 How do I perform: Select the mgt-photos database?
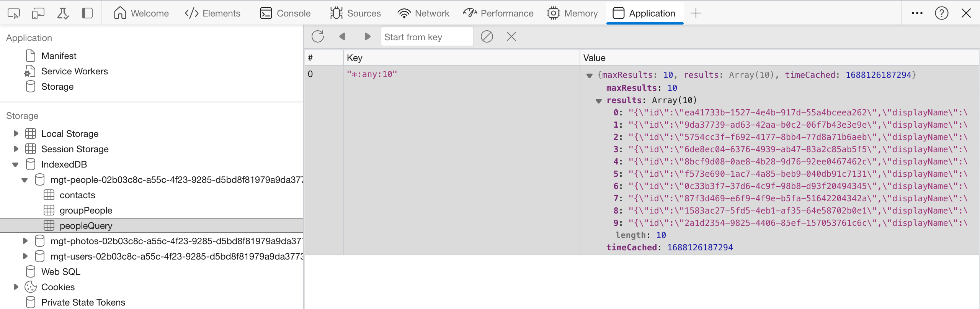pos(176,241)
